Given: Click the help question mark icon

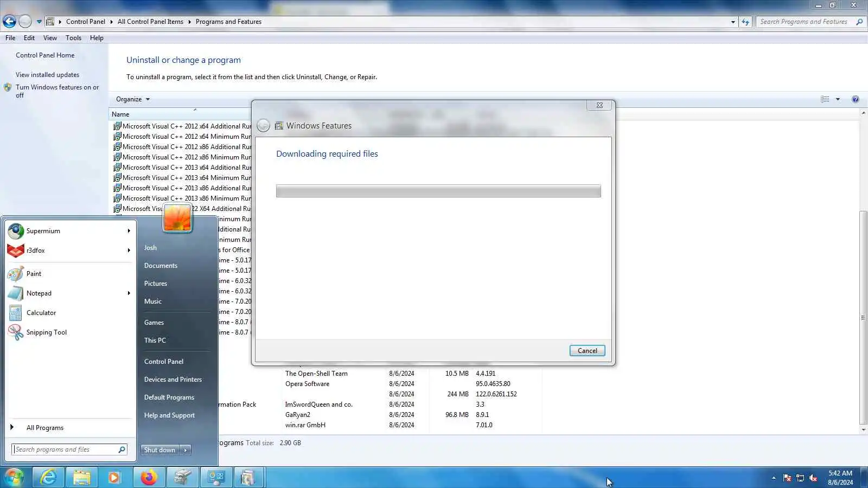Looking at the screenshot, I should (x=856, y=99).
